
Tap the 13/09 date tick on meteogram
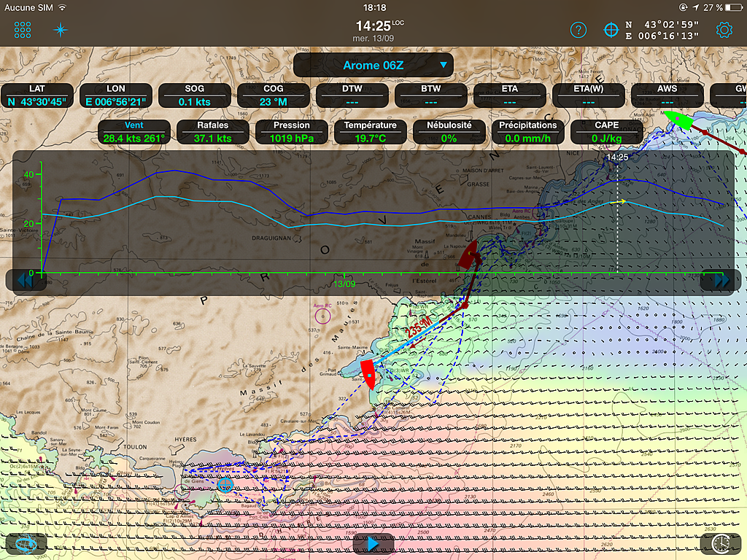coord(344,284)
